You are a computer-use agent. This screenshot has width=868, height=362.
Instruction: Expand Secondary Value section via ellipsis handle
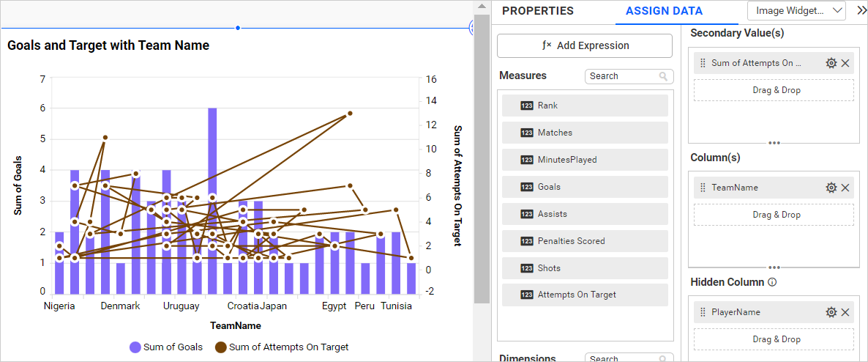click(x=774, y=143)
